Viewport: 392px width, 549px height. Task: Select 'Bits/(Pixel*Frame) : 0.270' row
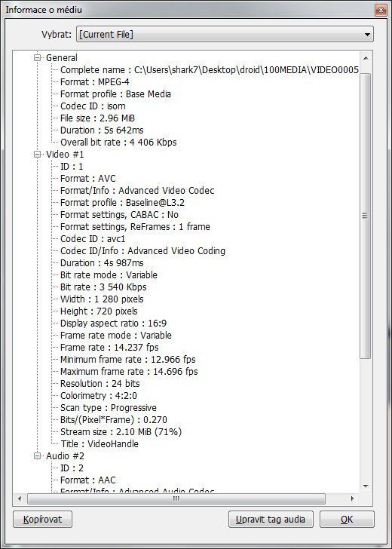point(114,420)
